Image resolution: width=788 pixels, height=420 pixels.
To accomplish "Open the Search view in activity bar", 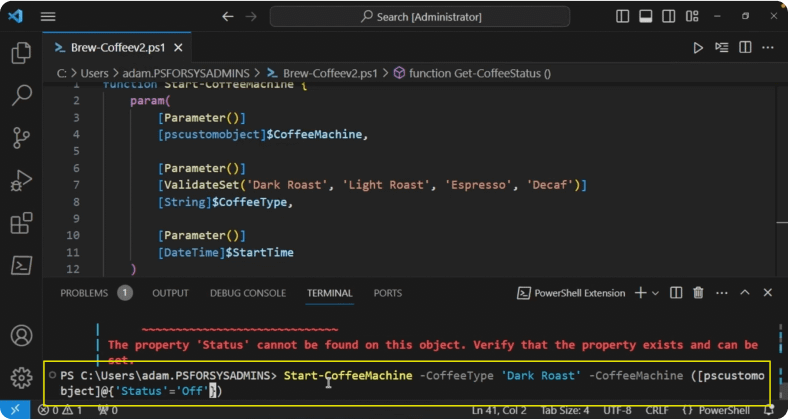I will tap(21, 95).
